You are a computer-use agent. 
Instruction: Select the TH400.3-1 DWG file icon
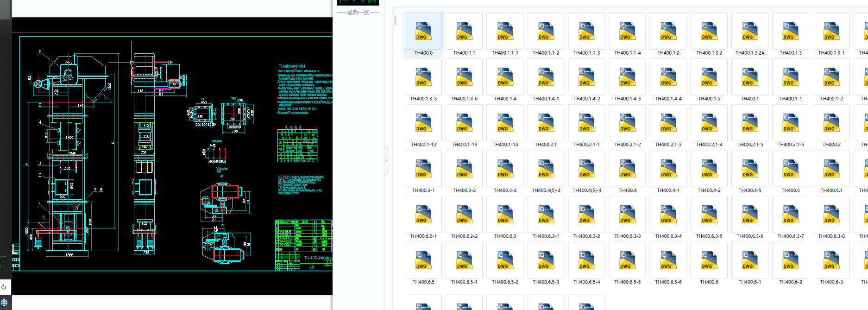coord(423,168)
